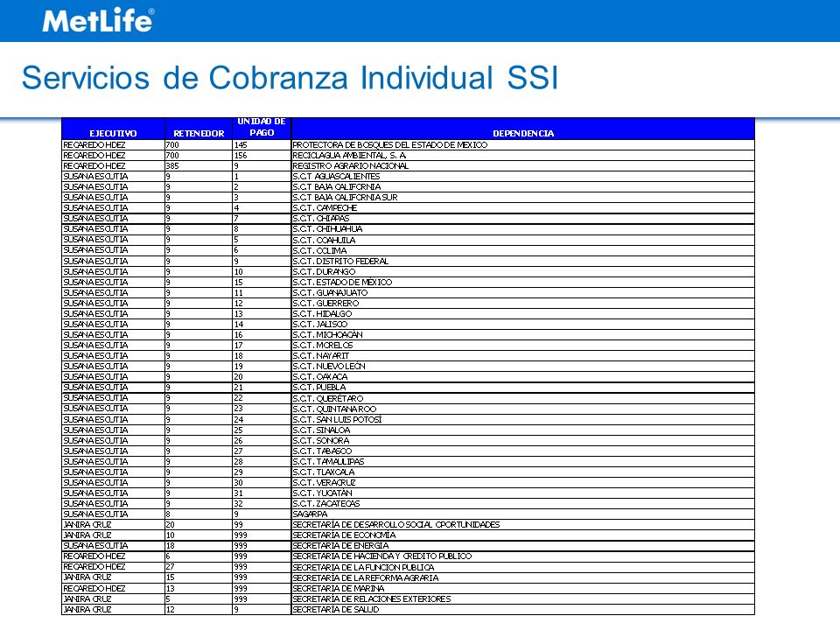
Task: Select S.C.T. JALISCO cell
Action: [x=523, y=324]
